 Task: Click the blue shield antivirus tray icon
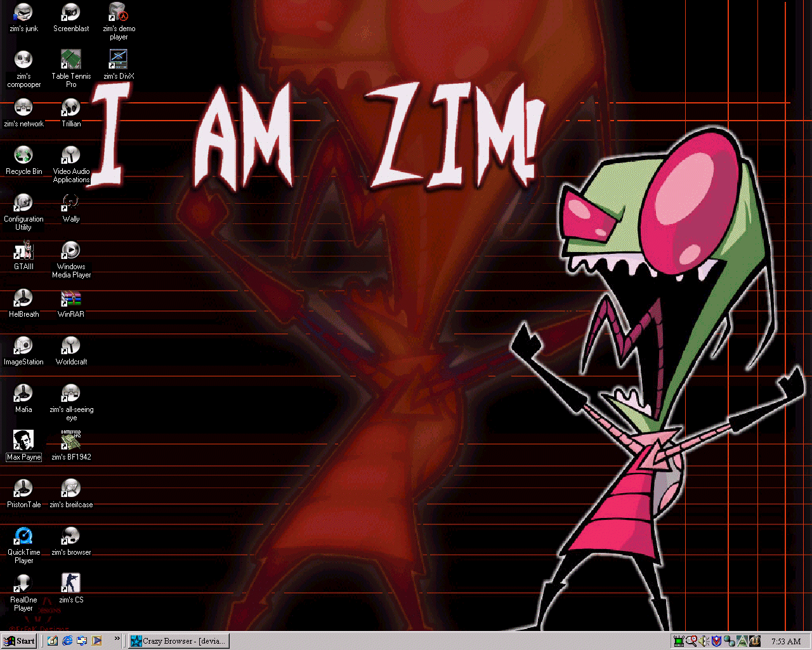pyautogui.click(x=717, y=641)
